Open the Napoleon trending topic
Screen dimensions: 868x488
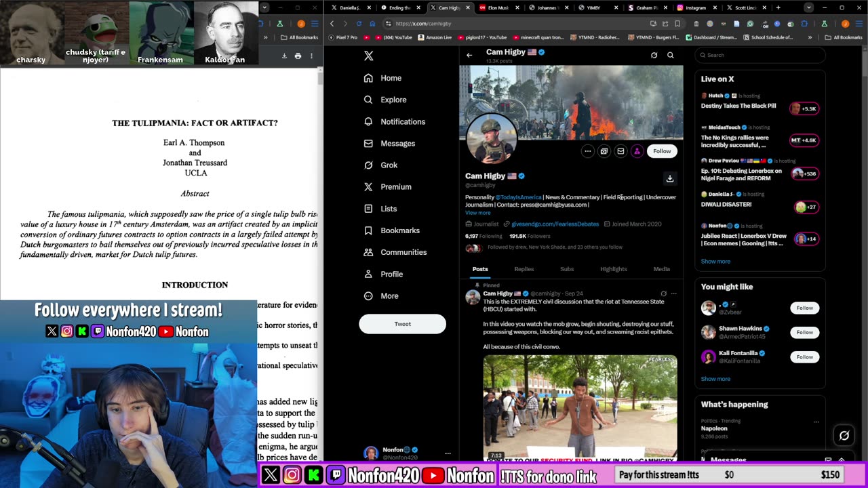click(x=714, y=428)
